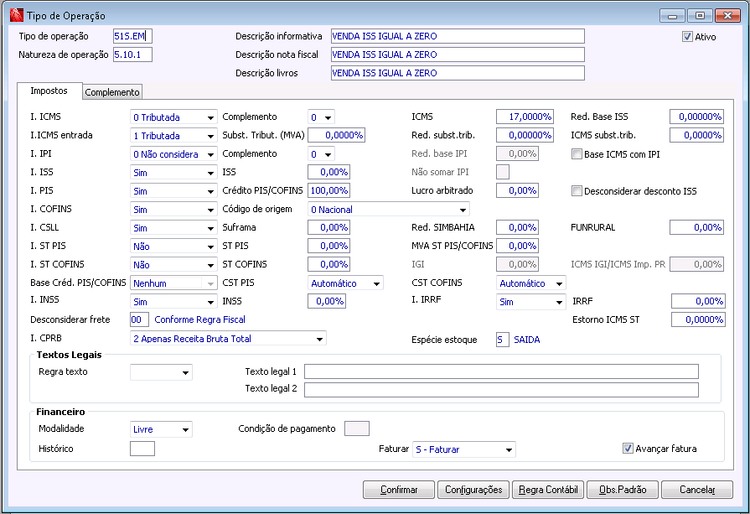Click the Descrição nota fiscal field
The height and width of the screenshot is (514, 750).
(x=457, y=55)
